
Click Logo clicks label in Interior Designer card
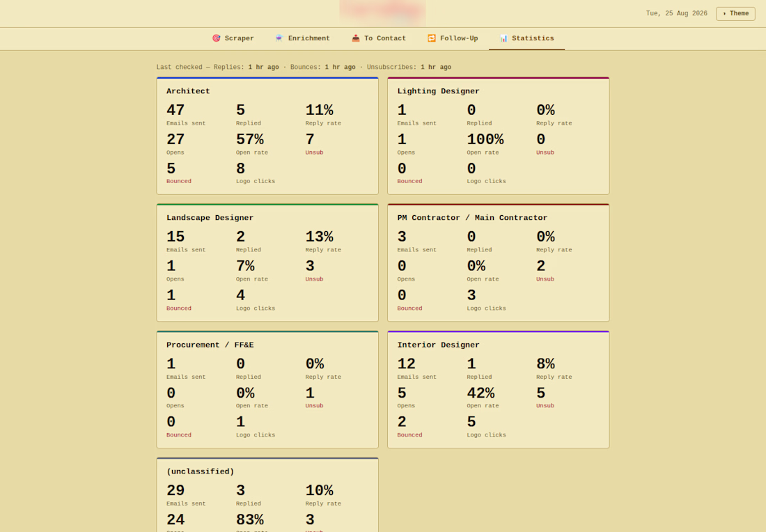tap(487, 435)
